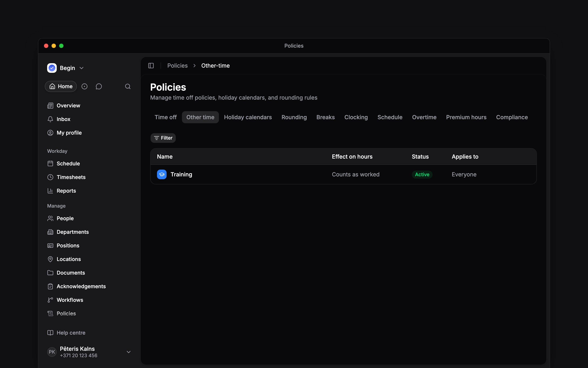The image size is (588, 368).
Task: Toggle the sidebar panel icon
Action: pos(151,66)
